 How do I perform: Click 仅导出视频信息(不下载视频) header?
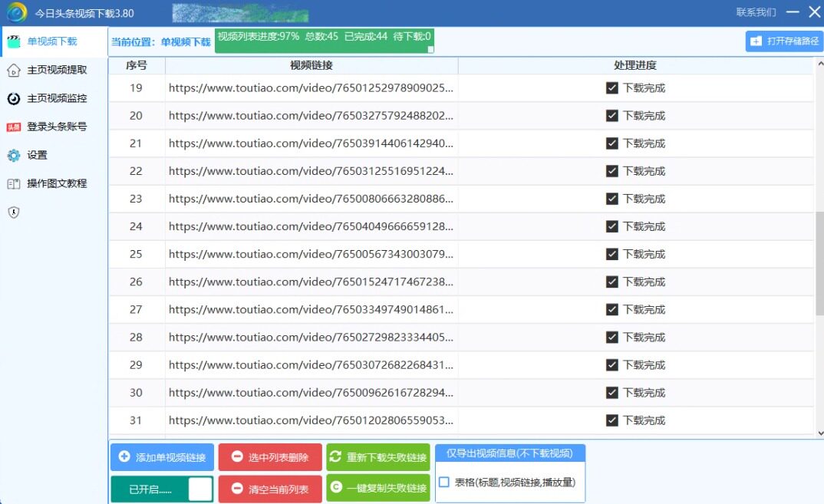[509, 453]
